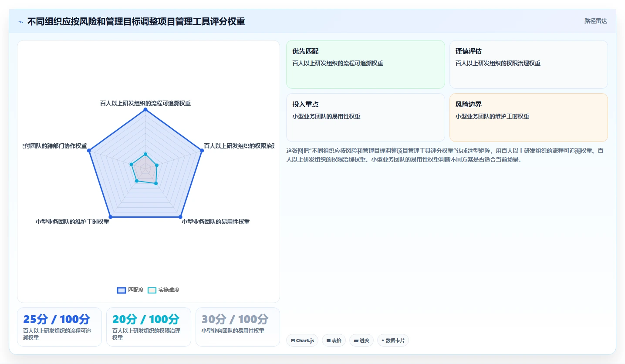Viewport: 625px width, 364px height.
Task: Click radar axis label 付团队的跨部门协作权重
Action: click(55, 146)
